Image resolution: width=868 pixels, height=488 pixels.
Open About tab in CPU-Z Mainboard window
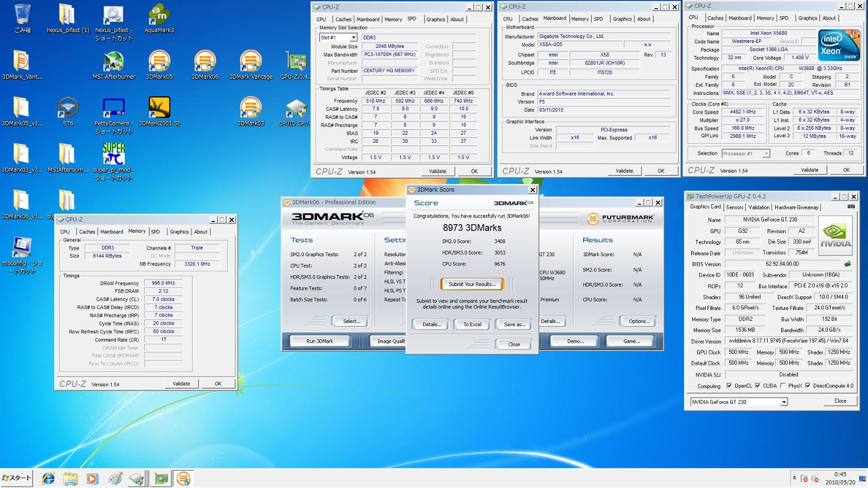click(x=643, y=19)
